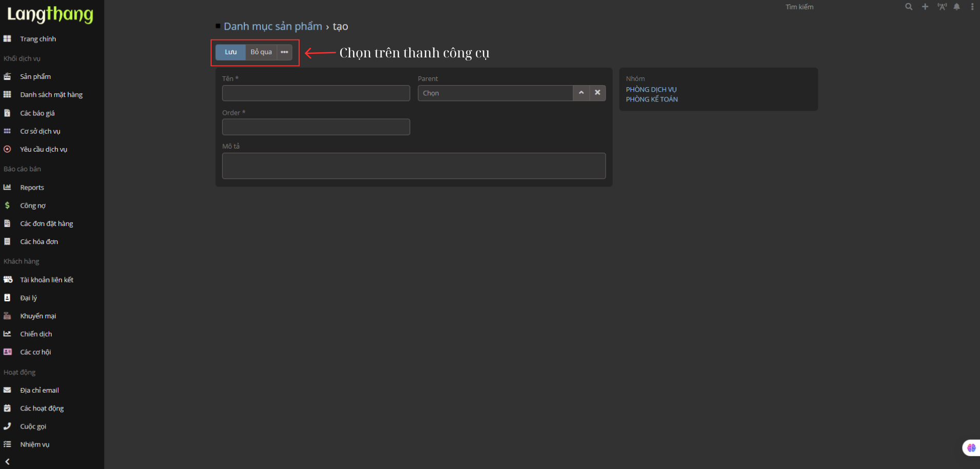Collapse the sidebar with the left chevron
Image resolution: width=980 pixels, height=469 pixels.
(7, 461)
